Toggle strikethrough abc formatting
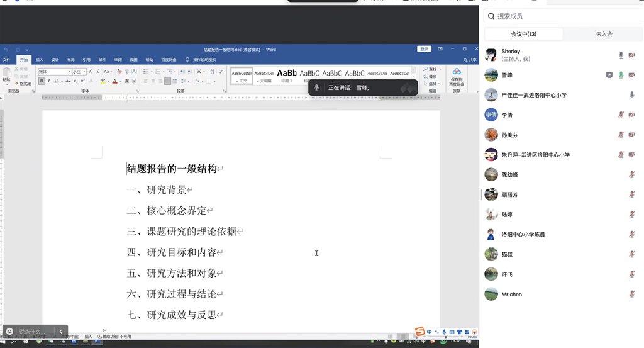644x348 pixels. [x=68, y=81]
